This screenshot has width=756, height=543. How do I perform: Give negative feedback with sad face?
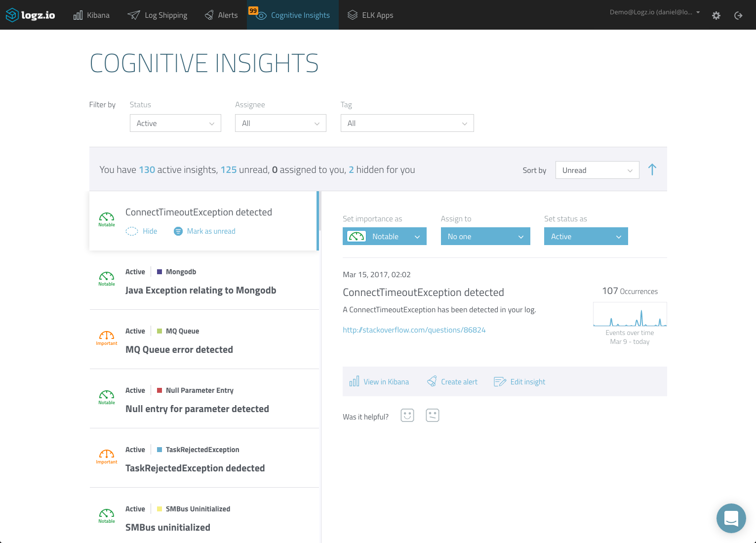[432, 415]
